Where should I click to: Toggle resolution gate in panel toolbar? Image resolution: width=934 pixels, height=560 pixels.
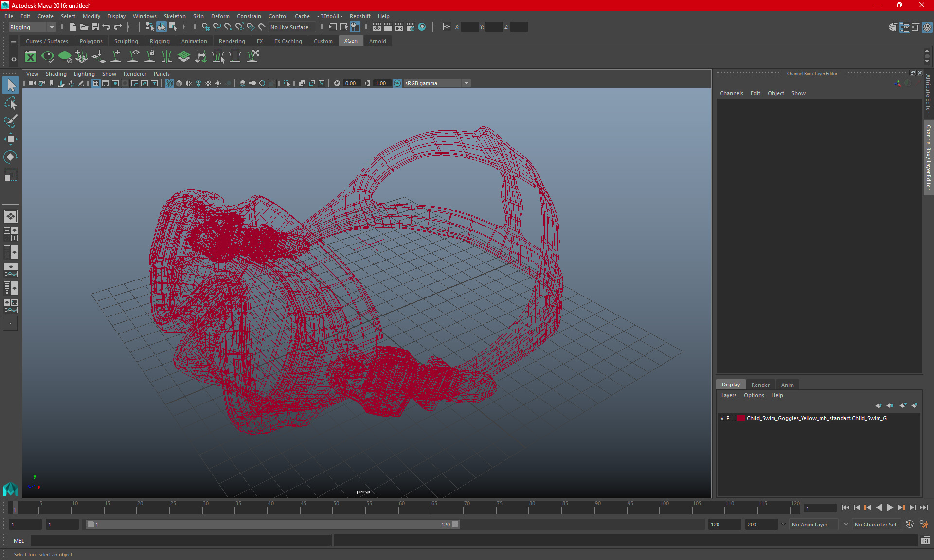tap(115, 83)
